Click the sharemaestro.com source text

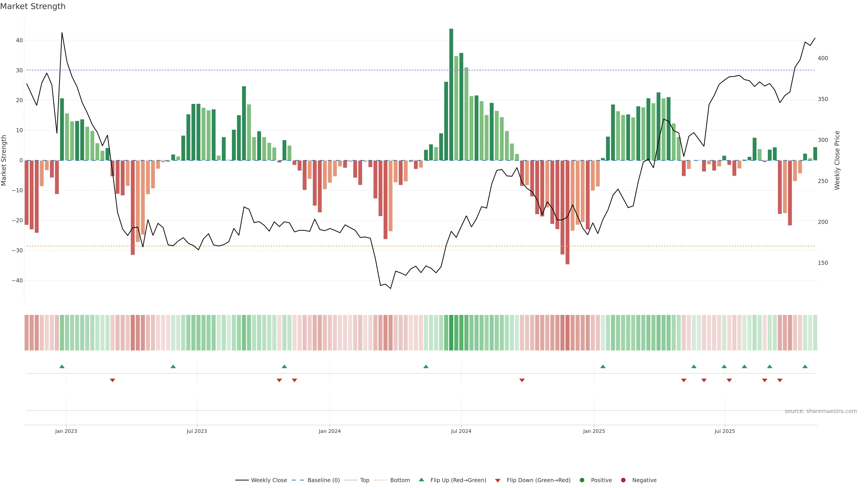[x=821, y=411]
